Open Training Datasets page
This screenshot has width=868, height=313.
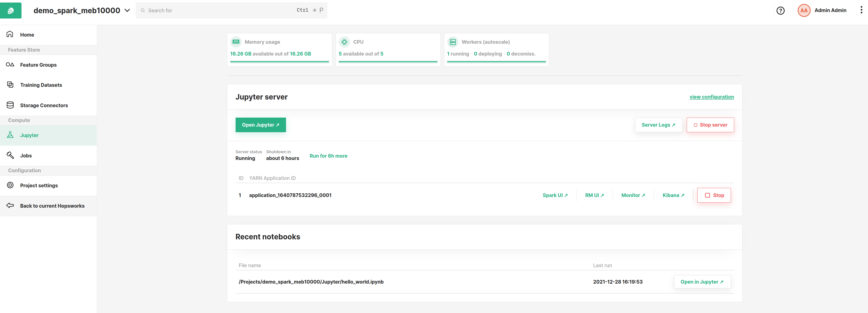pos(48,85)
